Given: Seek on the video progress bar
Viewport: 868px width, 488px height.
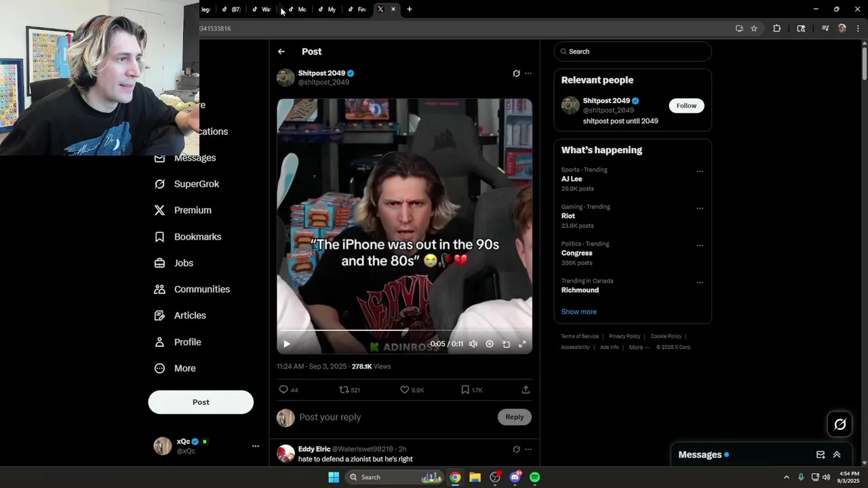Looking at the screenshot, I should [404, 331].
